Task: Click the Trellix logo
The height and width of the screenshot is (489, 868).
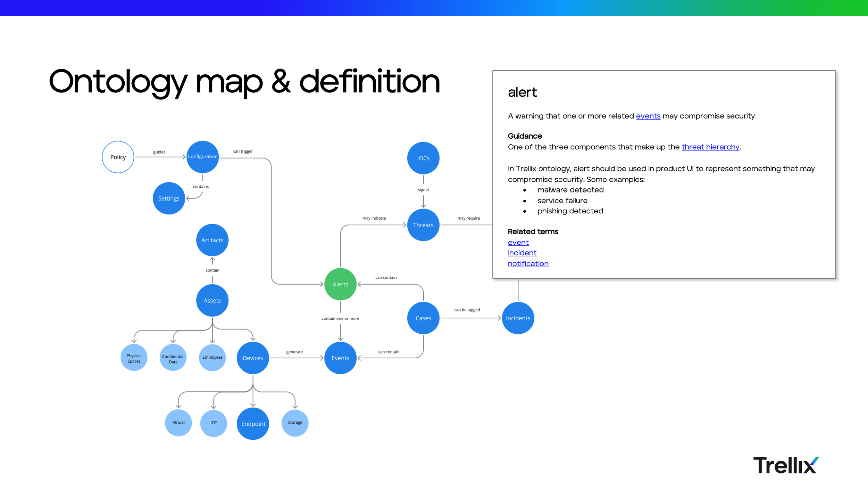Action: click(786, 465)
